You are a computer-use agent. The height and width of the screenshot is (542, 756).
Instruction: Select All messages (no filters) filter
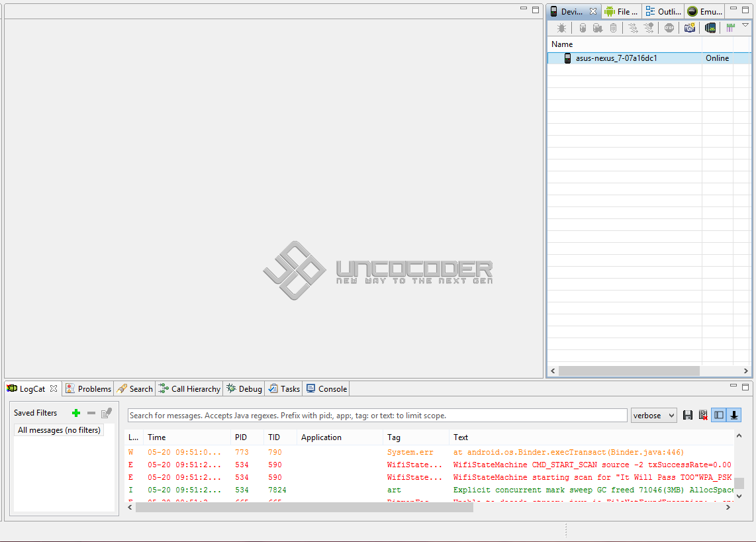click(x=60, y=430)
